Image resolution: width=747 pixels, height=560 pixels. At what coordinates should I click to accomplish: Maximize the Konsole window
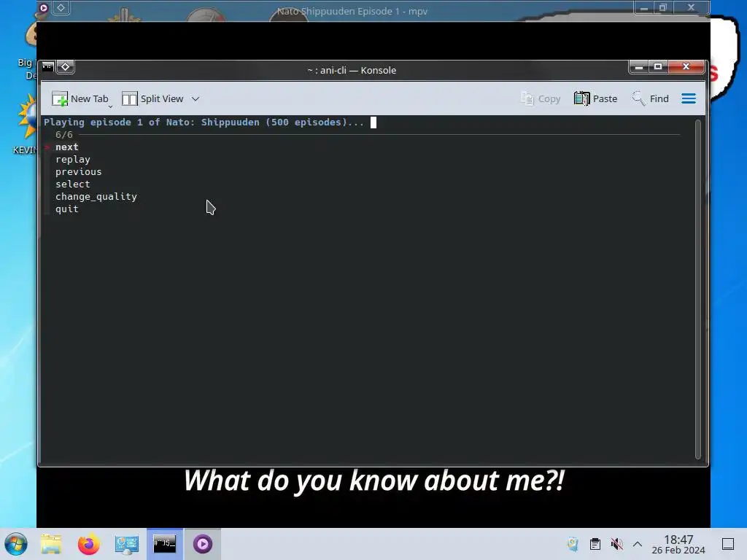[x=658, y=66]
